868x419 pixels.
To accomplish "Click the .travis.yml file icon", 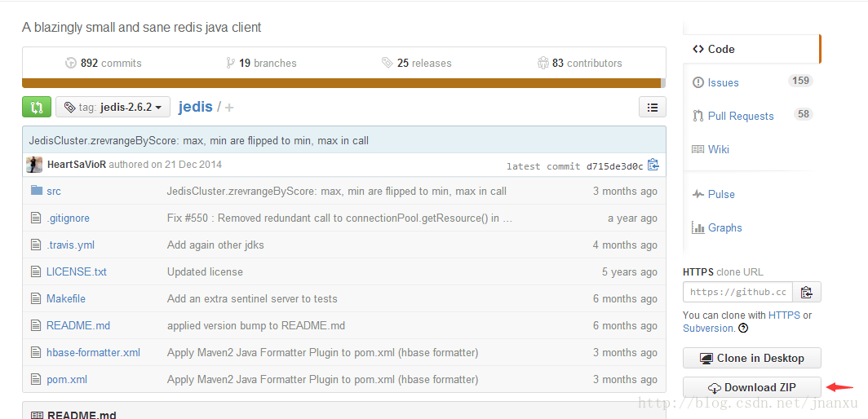I will 36,244.
